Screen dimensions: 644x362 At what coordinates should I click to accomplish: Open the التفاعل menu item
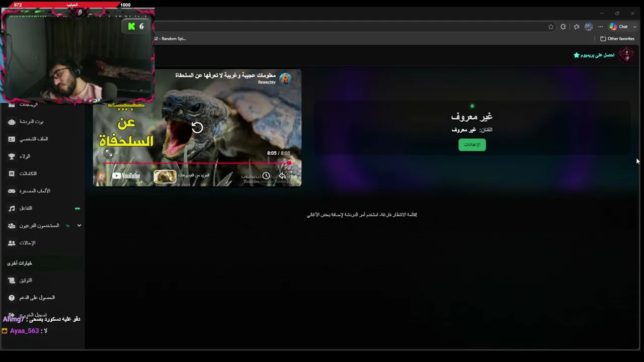click(26, 208)
